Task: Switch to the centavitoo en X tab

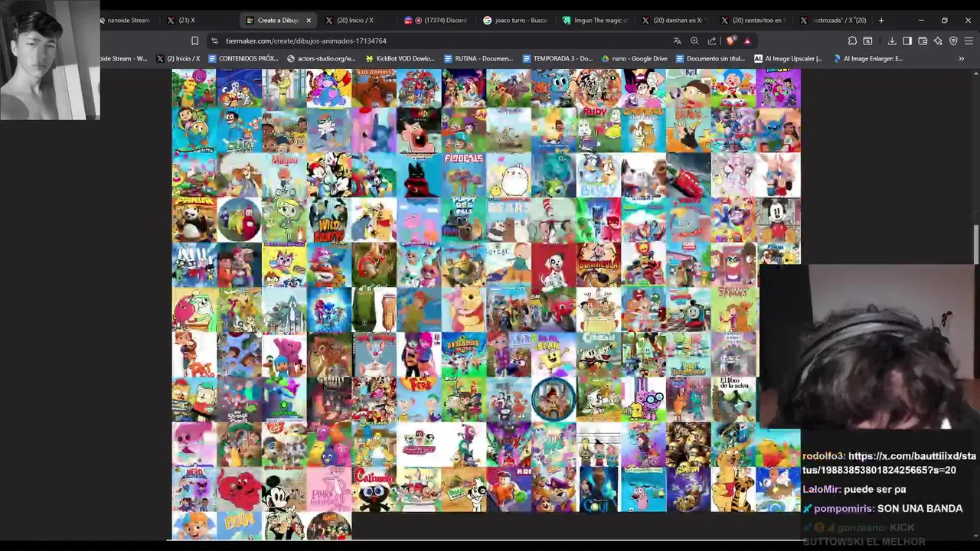Action: [753, 21]
